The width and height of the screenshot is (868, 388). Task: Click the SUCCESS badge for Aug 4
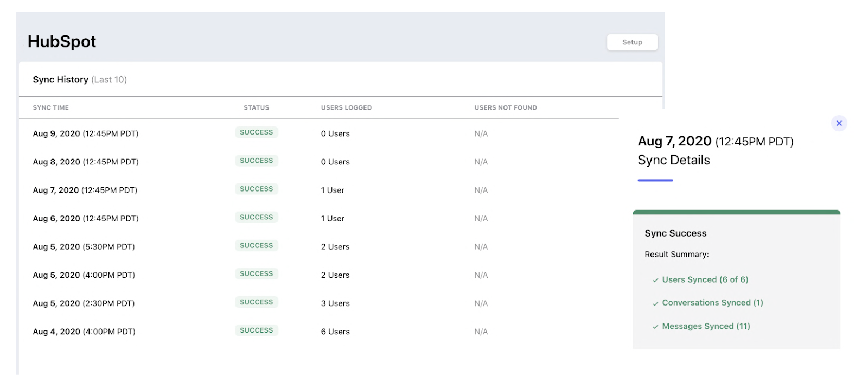pos(257,330)
